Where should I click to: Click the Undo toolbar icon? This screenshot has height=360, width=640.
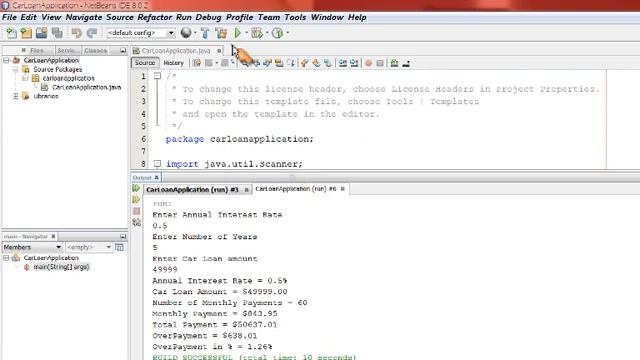pyautogui.click(x=76, y=33)
